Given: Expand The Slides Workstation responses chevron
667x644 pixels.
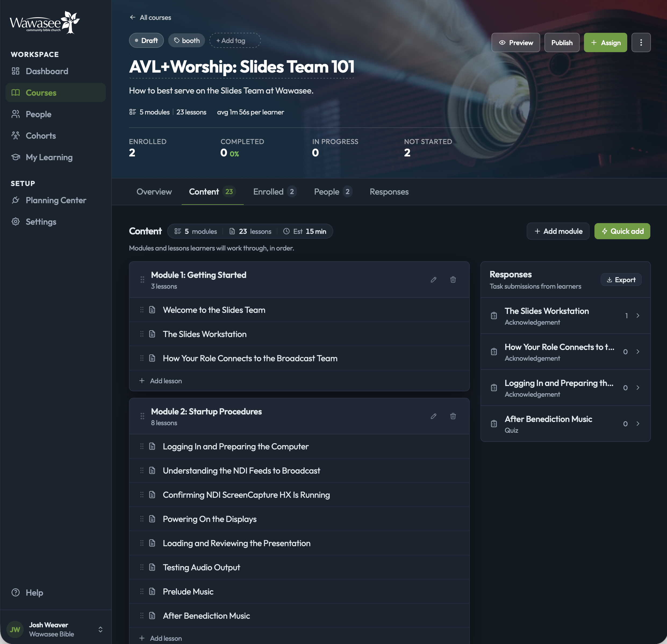Looking at the screenshot, I should tap(638, 316).
